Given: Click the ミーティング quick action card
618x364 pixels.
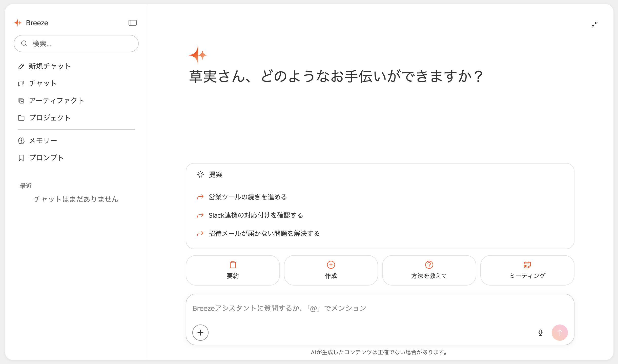Looking at the screenshot, I should 527,270.
